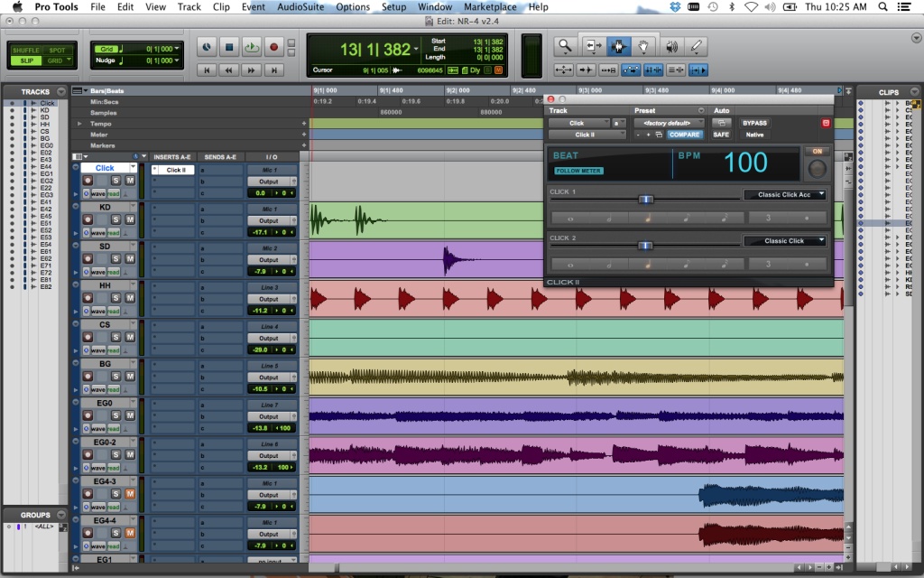This screenshot has height=578, width=924.
Task: Open the AudioSuite menu
Action: [301, 6]
